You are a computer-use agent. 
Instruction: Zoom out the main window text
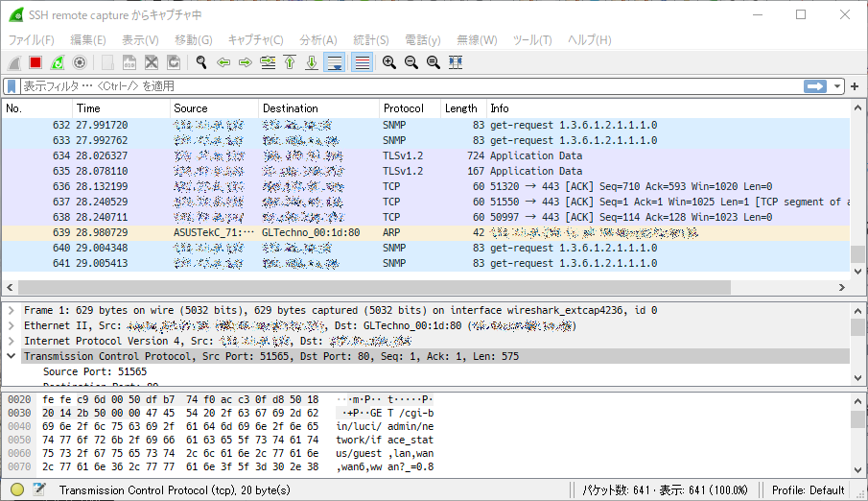tap(411, 62)
